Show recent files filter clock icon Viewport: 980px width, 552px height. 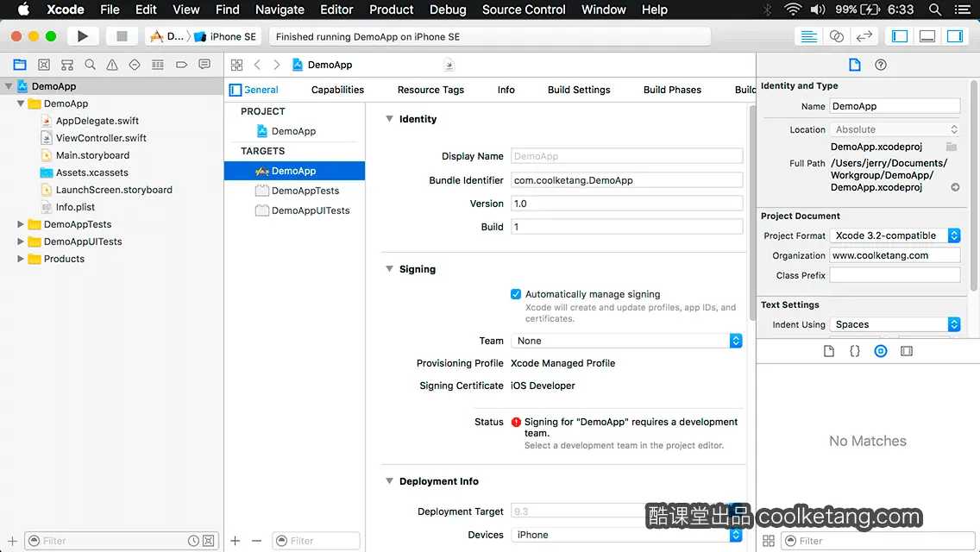pyautogui.click(x=194, y=541)
